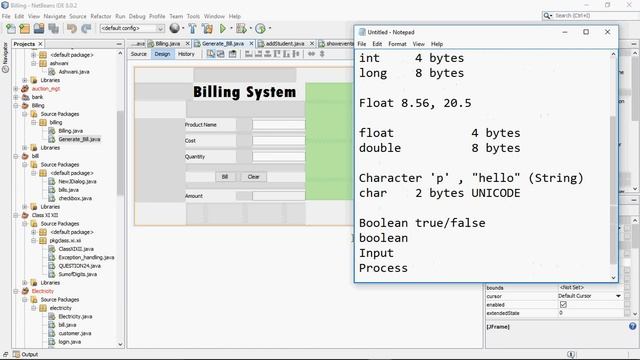Screen dimensions: 640x360
Task: Click the blue help question mark icon
Action: click(633, 326)
